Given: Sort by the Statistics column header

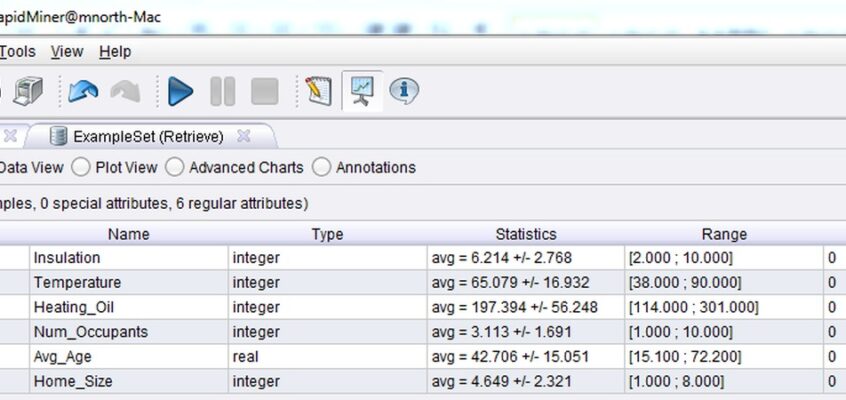Looking at the screenshot, I should tap(526, 234).
